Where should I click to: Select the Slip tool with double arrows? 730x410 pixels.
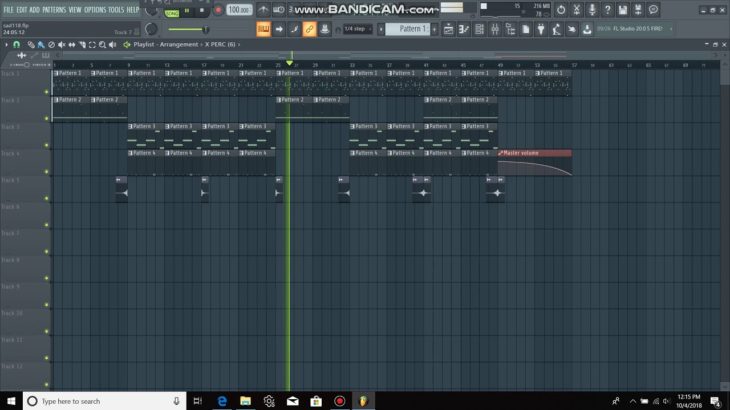coord(72,45)
